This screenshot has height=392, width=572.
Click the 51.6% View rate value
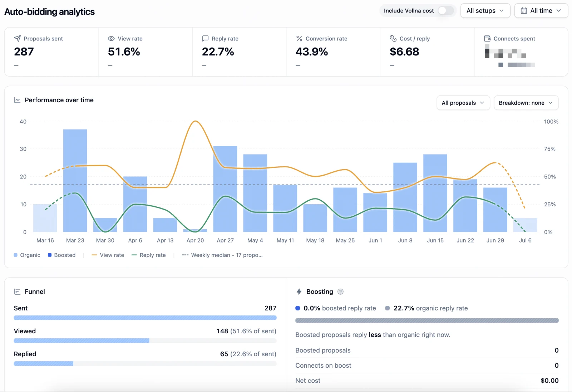tap(124, 52)
